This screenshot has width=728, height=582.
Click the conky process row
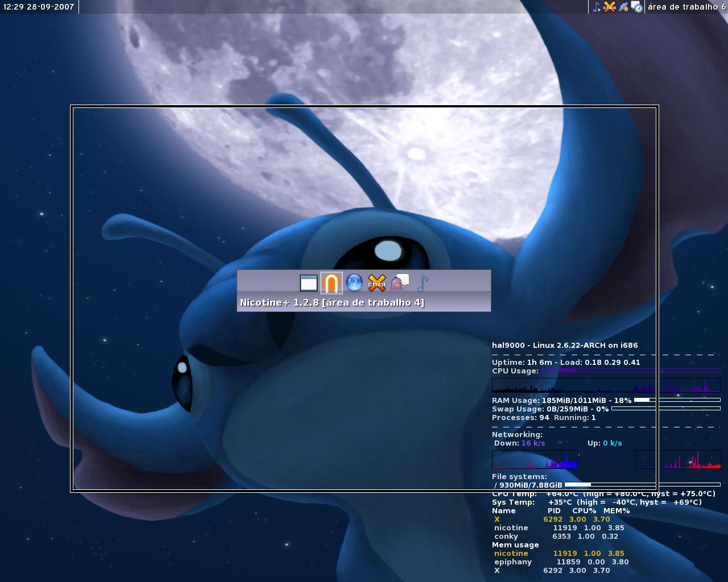556,536
